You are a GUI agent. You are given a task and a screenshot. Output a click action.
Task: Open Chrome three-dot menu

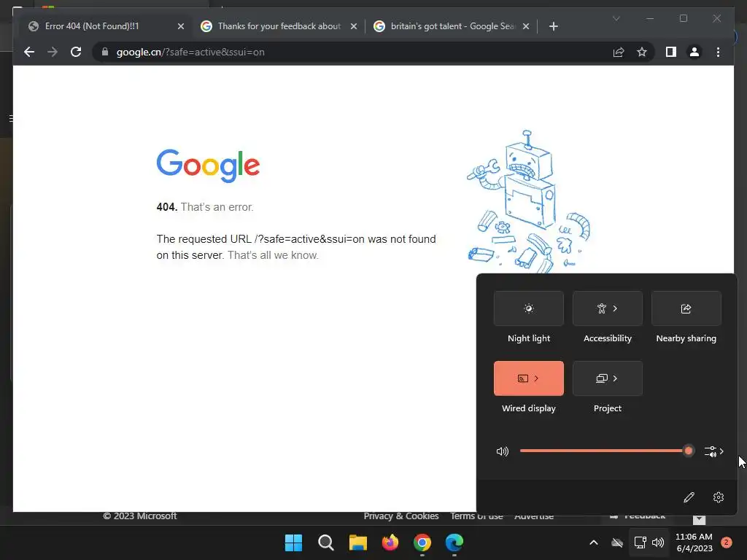(718, 52)
